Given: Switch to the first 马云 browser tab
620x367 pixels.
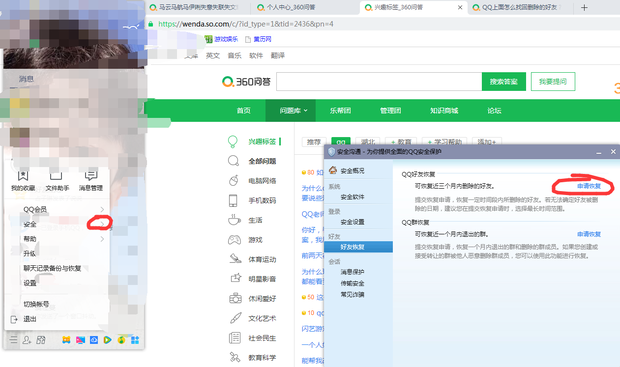Looking at the screenshot, I should point(198,7).
